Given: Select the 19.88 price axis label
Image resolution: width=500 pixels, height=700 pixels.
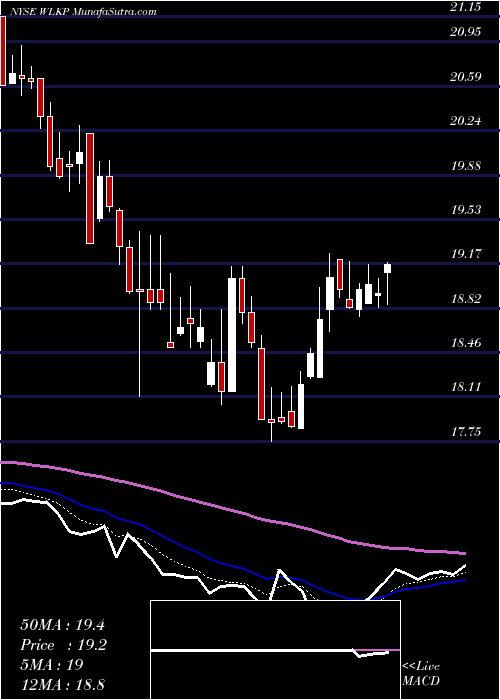Looking at the screenshot, I should coord(465,166).
